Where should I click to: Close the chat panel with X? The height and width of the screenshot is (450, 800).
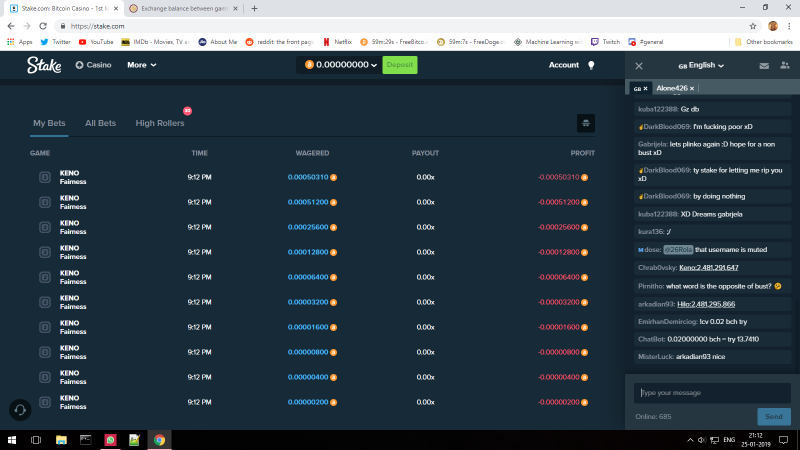639,66
